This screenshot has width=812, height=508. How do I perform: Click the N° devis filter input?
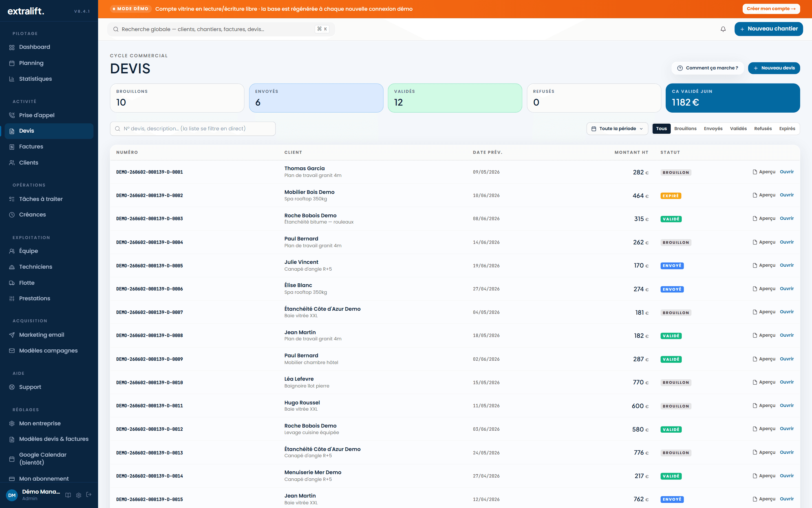point(193,129)
